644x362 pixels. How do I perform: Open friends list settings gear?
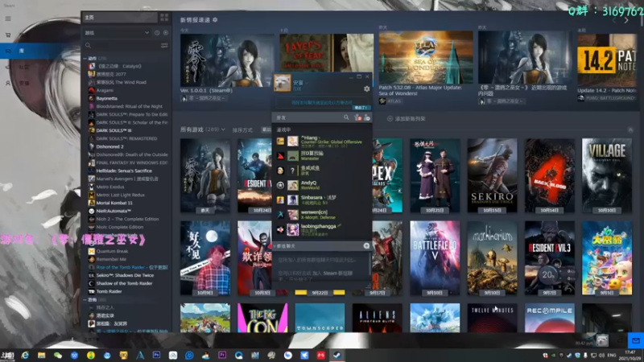click(367, 88)
